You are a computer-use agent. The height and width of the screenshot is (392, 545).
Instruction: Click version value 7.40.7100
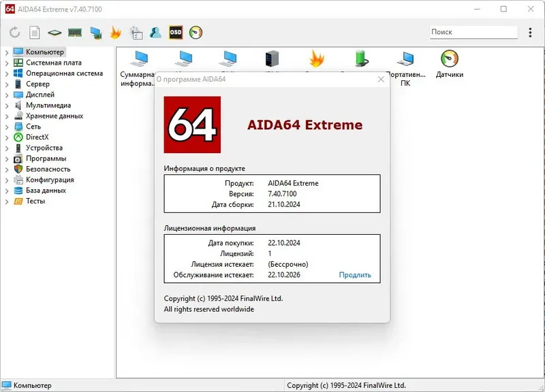(282, 194)
